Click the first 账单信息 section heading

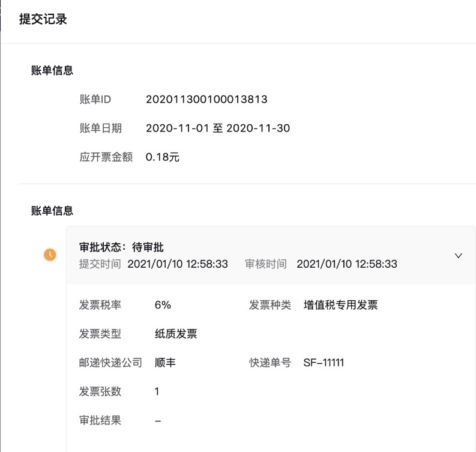click(52, 70)
